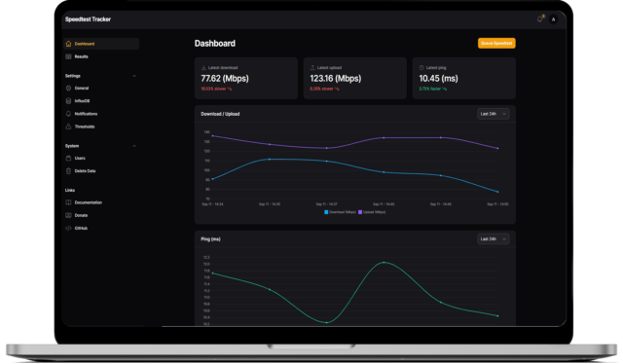Click the 123.16 (Mbps) upload value
Image resolution: width=623 pixels, height=364 pixels.
335,78
